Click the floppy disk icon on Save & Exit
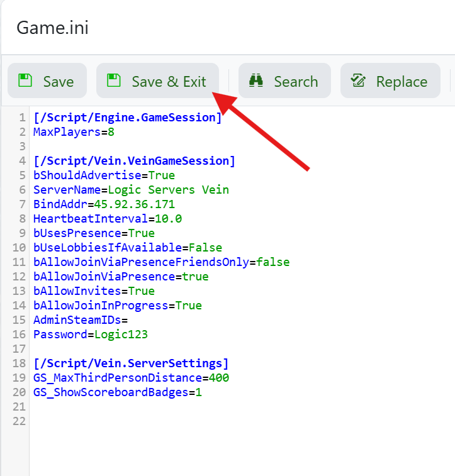This screenshot has height=476, width=455. (114, 81)
